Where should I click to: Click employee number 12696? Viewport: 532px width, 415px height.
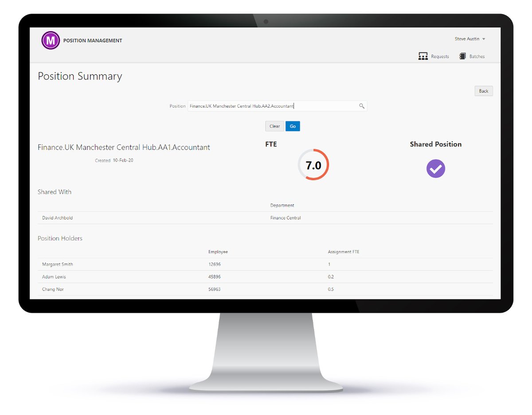[x=215, y=264]
